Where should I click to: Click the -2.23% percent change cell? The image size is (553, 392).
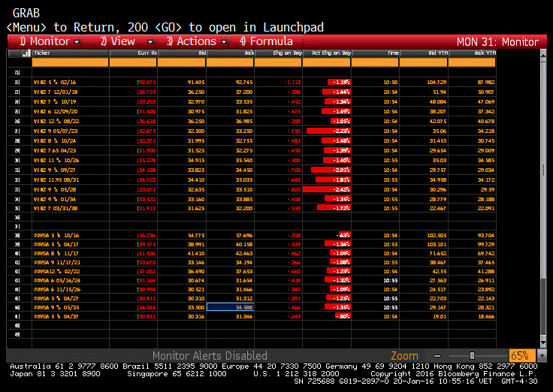click(327, 131)
